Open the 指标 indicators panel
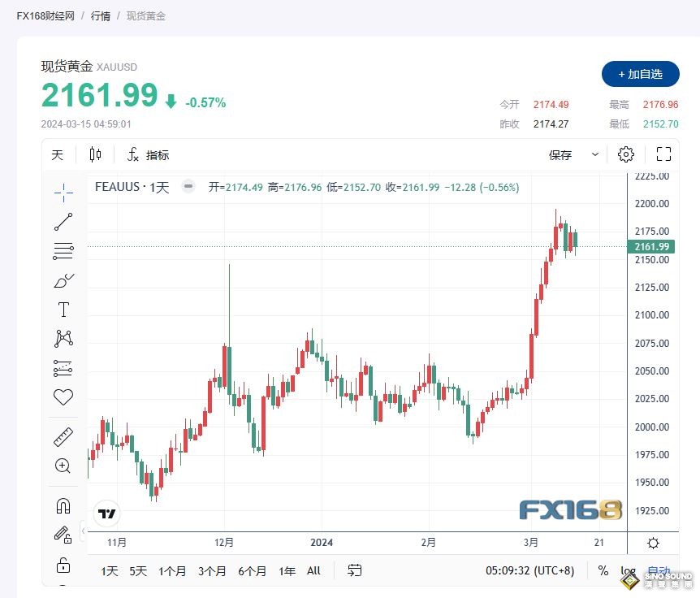700x598 pixels. click(149, 155)
